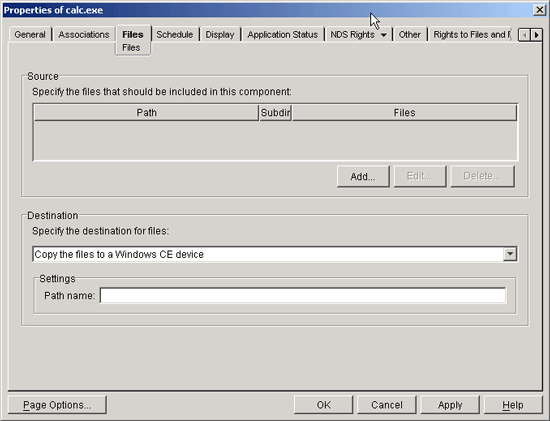Click the Edit... button
Viewport: 550px width, 421px height.
click(x=420, y=176)
